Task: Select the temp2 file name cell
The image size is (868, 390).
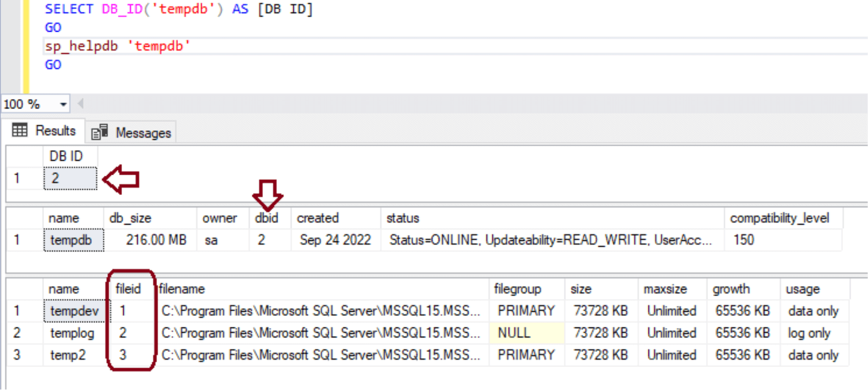Action: 68,355
